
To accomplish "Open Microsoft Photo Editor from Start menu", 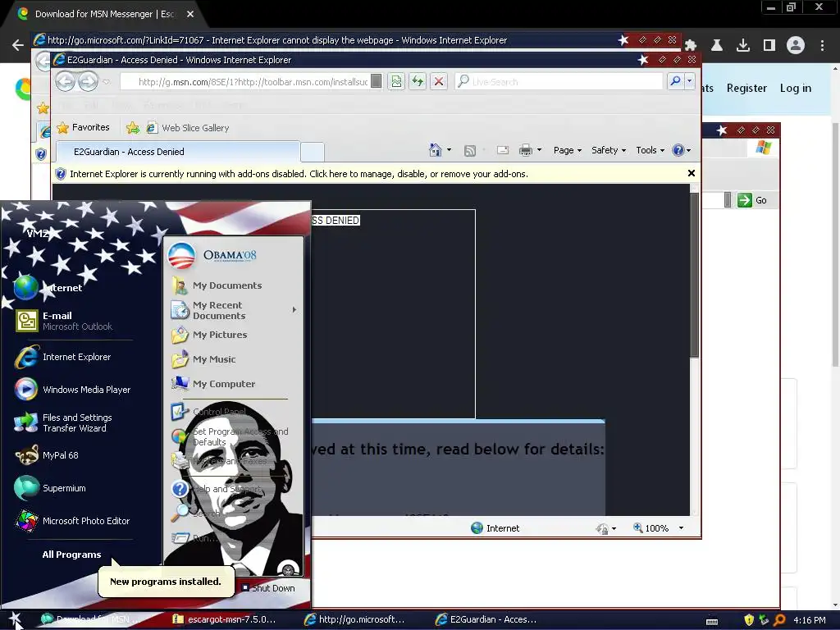I will point(72,521).
